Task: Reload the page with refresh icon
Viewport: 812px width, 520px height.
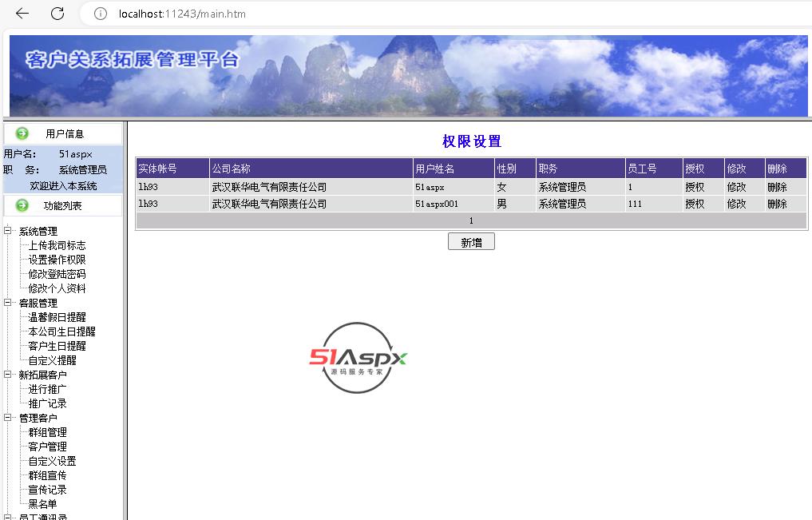Action: pyautogui.click(x=57, y=14)
